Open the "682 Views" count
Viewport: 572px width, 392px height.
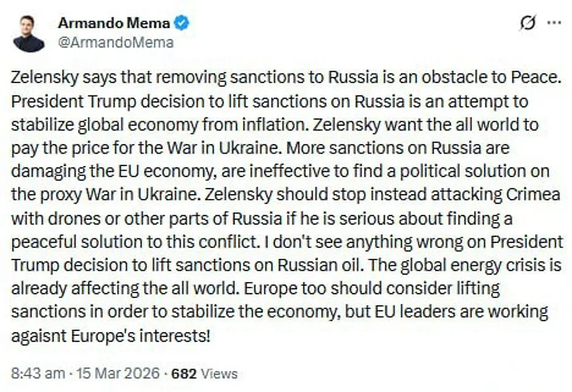(204, 373)
